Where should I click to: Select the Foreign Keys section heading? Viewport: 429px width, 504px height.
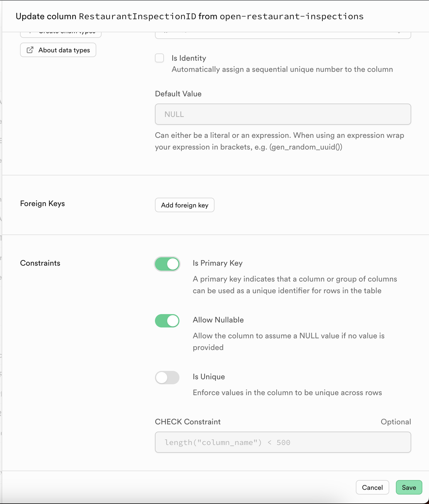pos(42,204)
